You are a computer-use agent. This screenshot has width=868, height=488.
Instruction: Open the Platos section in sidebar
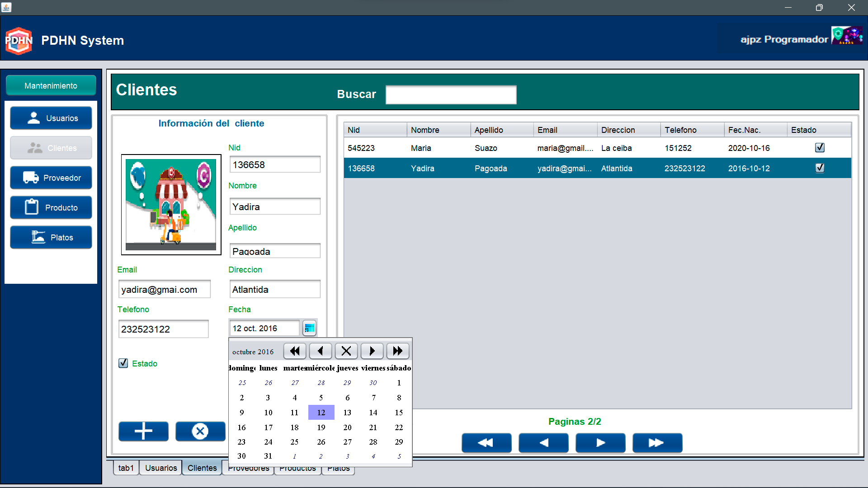[x=51, y=237]
